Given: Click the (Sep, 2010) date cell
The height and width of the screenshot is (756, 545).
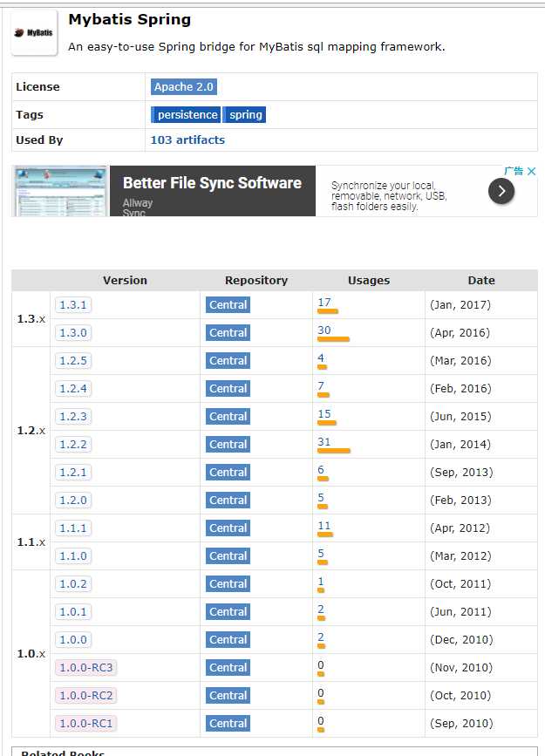Looking at the screenshot, I should click(x=461, y=724).
